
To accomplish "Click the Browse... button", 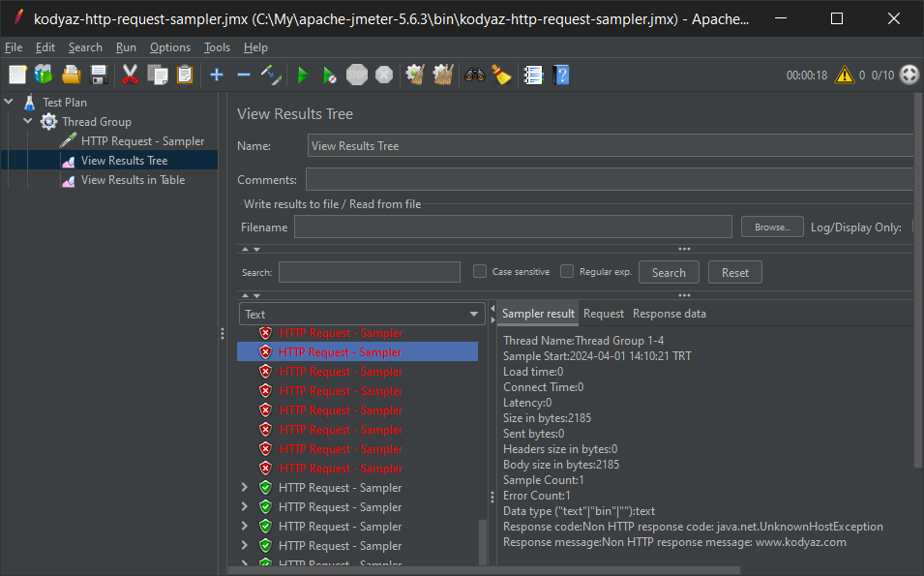I will pos(772,227).
